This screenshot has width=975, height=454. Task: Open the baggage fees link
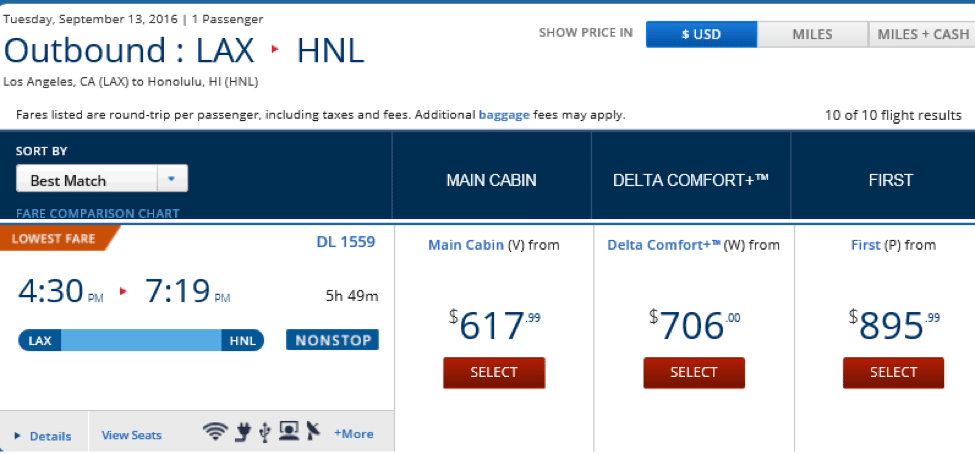504,115
